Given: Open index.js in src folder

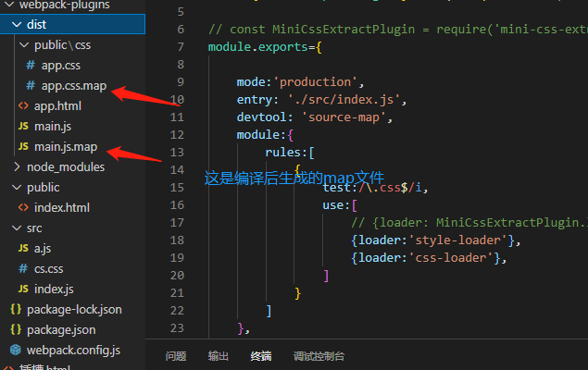Looking at the screenshot, I should coord(54,290).
